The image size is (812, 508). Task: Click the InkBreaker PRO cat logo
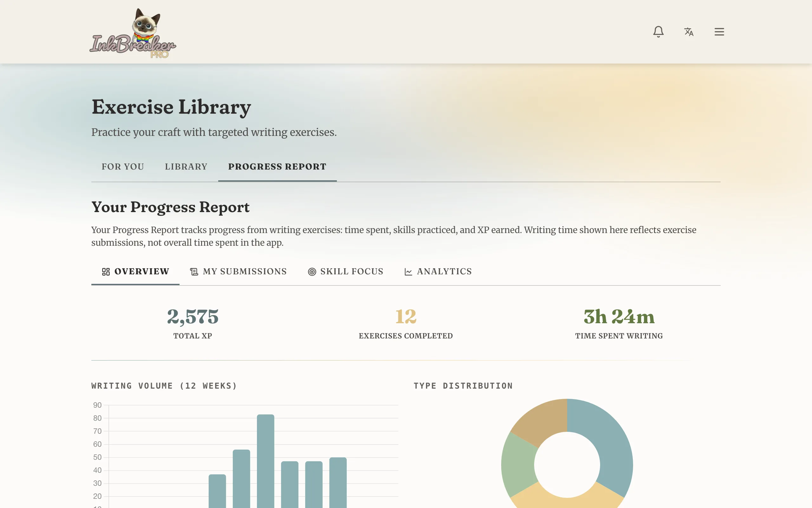133,33
